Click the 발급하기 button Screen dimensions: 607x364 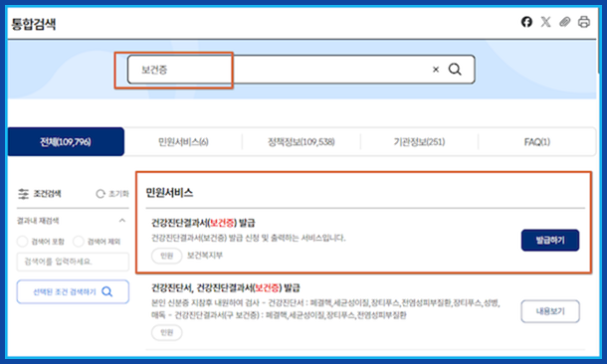(x=550, y=241)
